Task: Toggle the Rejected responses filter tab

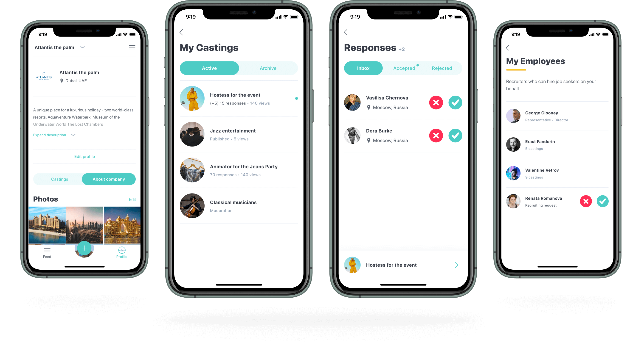Action: (x=441, y=68)
